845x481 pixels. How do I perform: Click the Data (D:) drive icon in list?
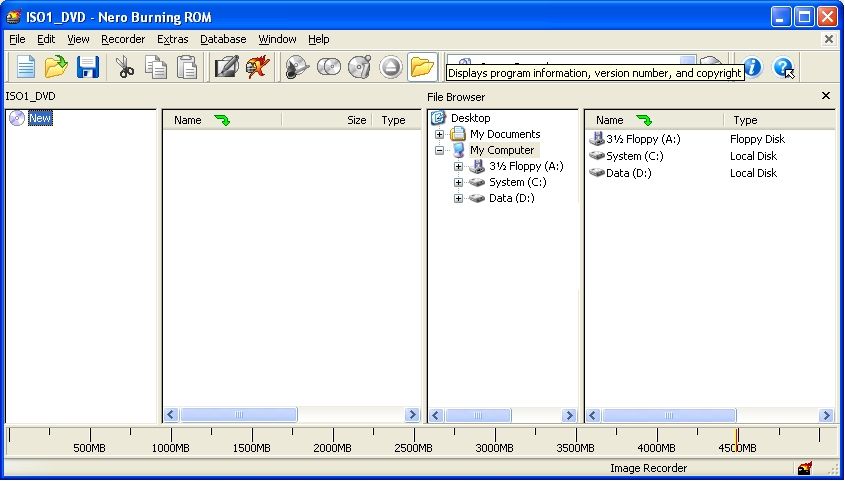click(x=597, y=173)
